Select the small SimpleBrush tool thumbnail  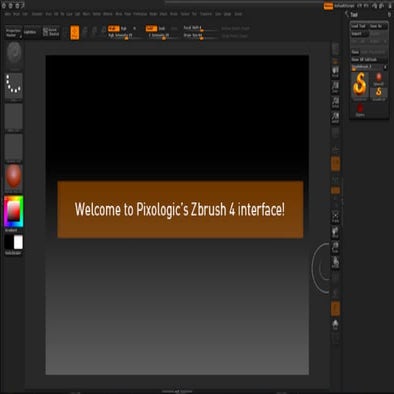coord(379,94)
